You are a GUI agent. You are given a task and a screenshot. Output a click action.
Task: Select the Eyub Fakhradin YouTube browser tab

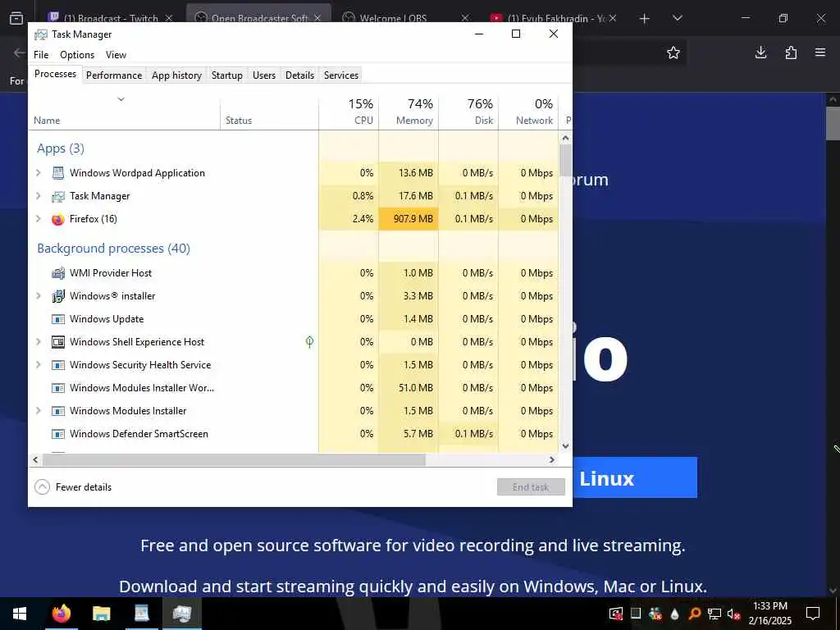click(555, 18)
